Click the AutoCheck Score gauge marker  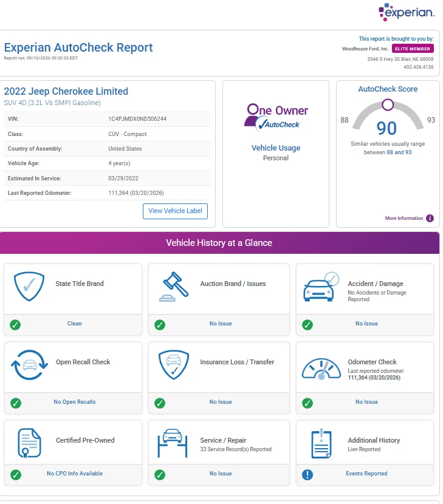[x=388, y=104]
